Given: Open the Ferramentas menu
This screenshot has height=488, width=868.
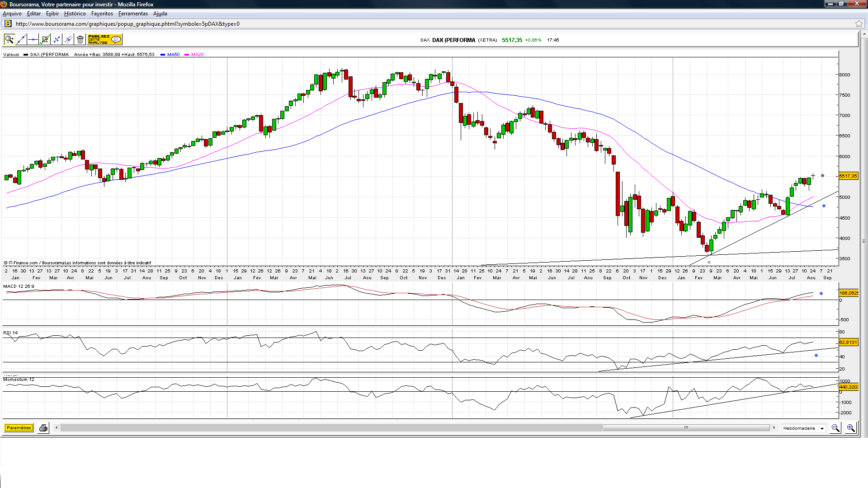Looking at the screenshot, I should point(133,14).
